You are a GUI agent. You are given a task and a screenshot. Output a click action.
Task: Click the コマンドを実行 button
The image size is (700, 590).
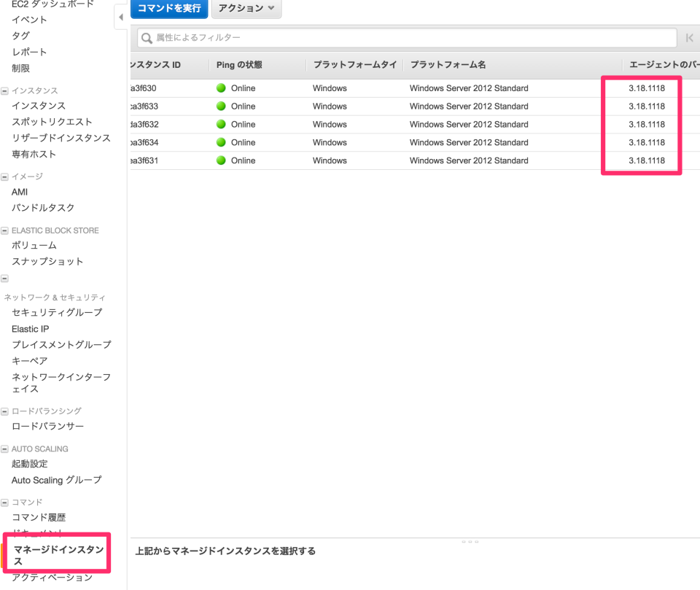click(168, 9)
